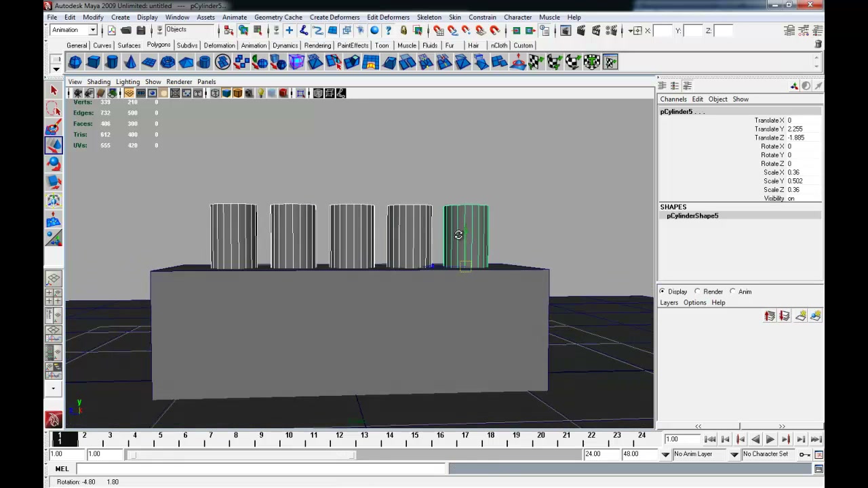Click the MEL command input field
The width and height of the screenshot is (868, 488).
pyautogui.click(x=262, y=468)
